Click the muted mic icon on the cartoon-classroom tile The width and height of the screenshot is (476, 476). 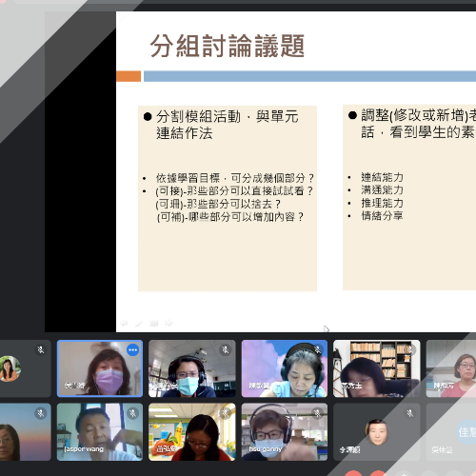[226, 413]
